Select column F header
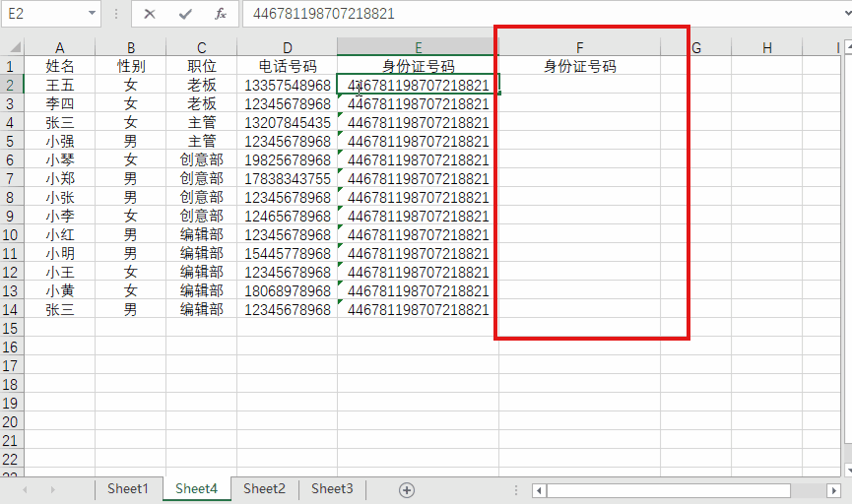 pyautogui.click(x=580, y=47)
